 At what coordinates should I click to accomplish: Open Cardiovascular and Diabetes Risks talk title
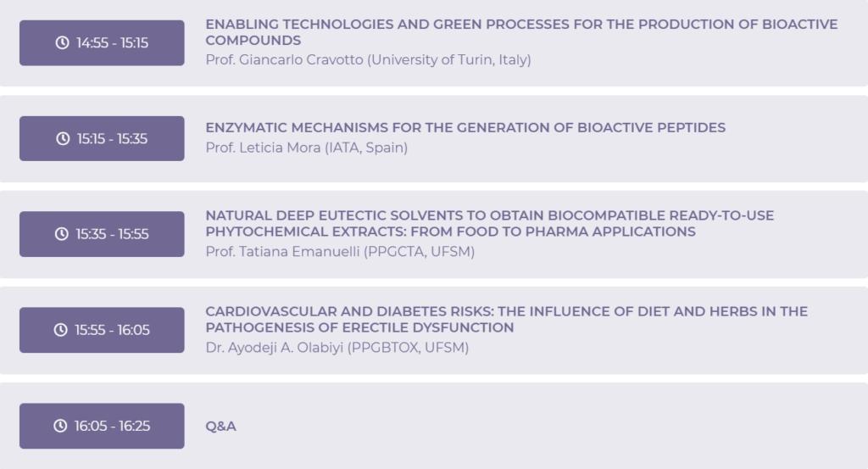(x=506, y=319)
